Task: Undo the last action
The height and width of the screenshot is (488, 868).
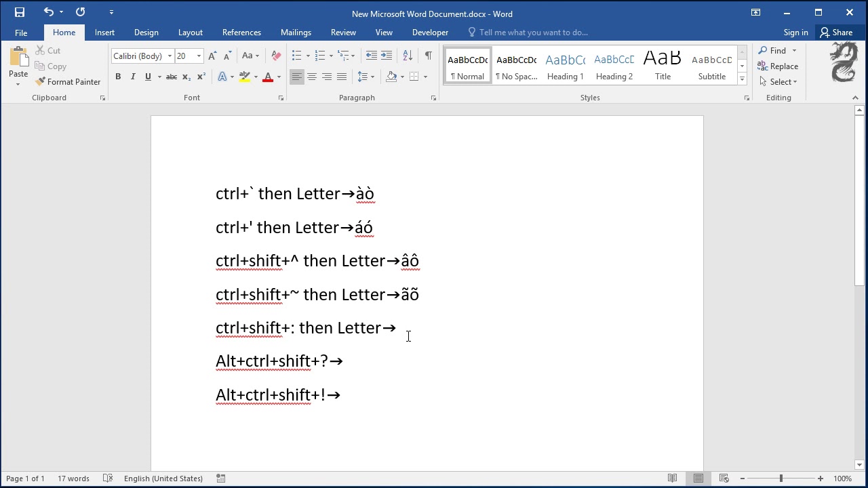Action: pos(48,12)
